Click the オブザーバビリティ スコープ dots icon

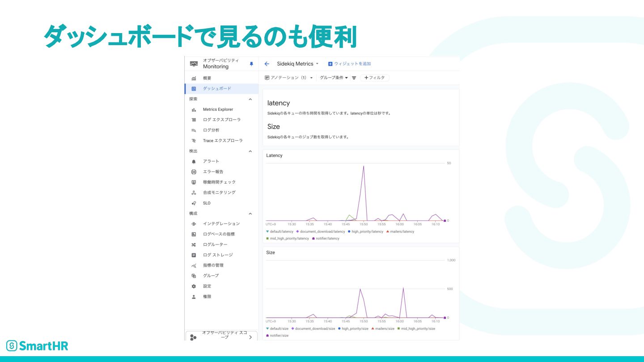(x=193, y=337)
